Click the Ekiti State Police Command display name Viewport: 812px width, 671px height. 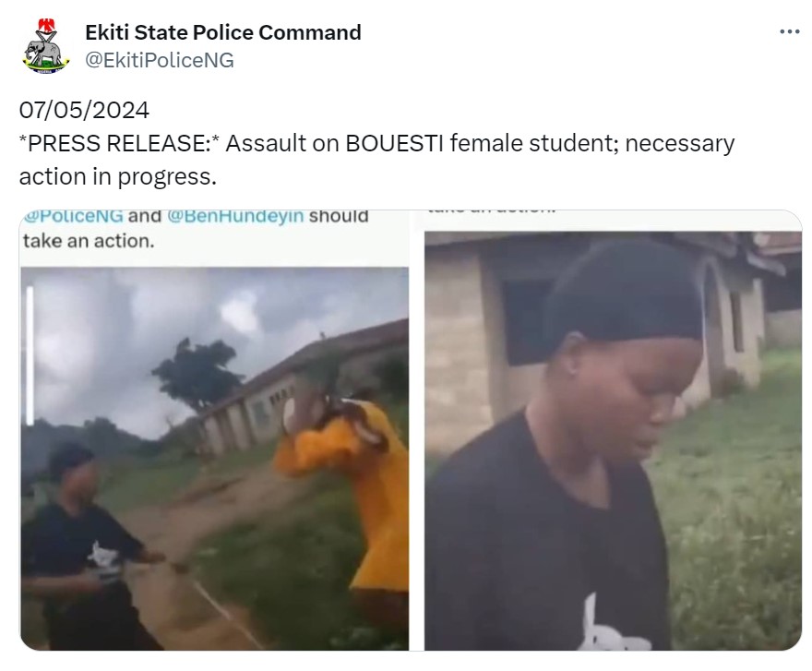point(223,32)
